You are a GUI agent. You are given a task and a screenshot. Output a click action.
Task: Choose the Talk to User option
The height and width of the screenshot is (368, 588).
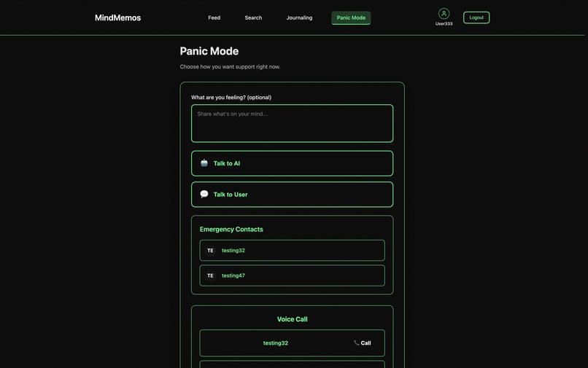[x=292, y=195]
